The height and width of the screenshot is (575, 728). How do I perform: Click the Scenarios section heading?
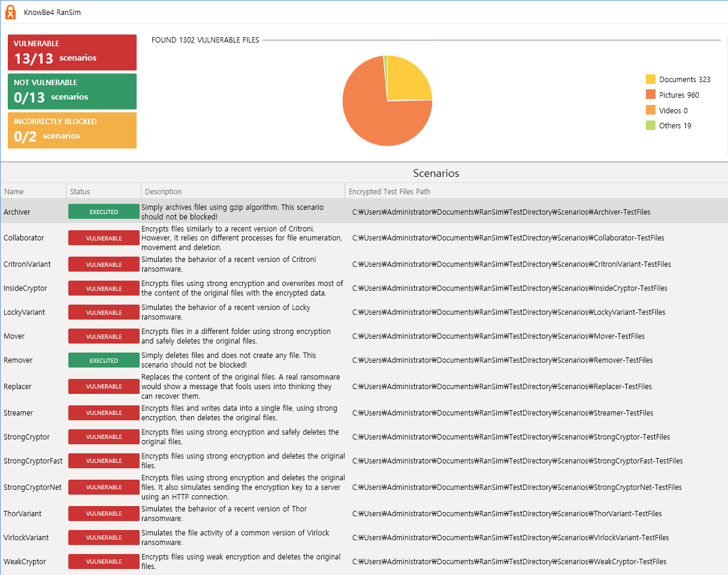click(x=436, y=173)
